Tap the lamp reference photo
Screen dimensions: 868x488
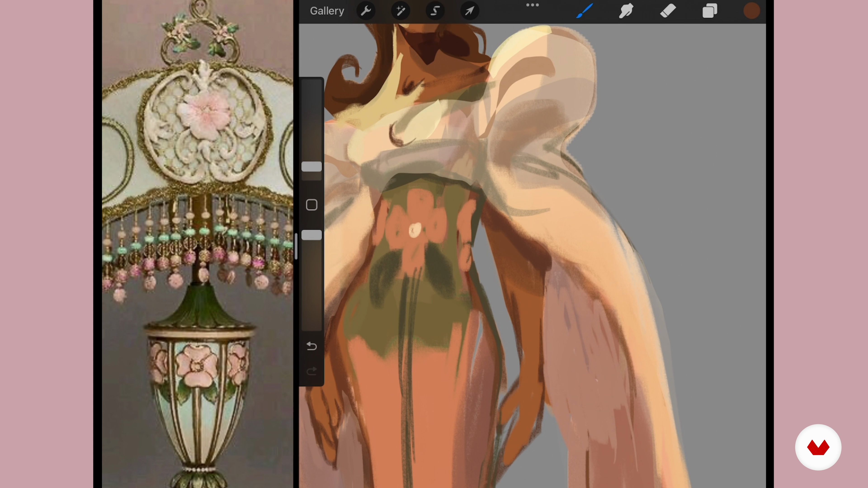(198, 244)
